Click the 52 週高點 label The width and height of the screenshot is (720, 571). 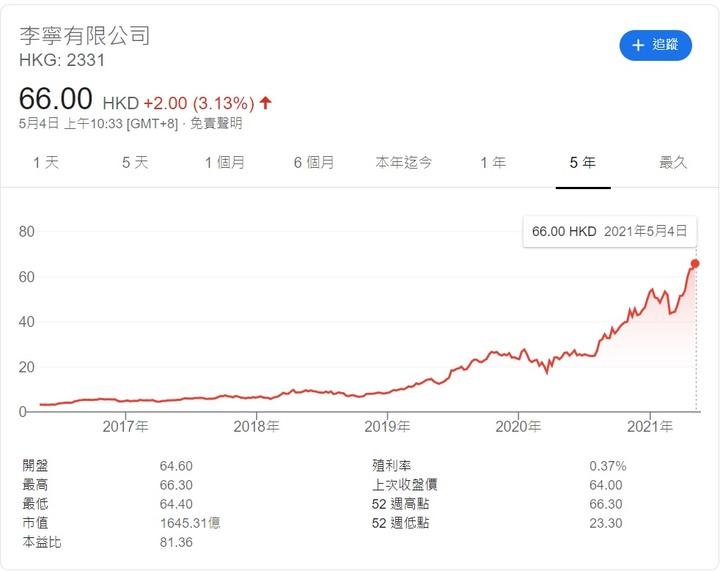[400, 504]
